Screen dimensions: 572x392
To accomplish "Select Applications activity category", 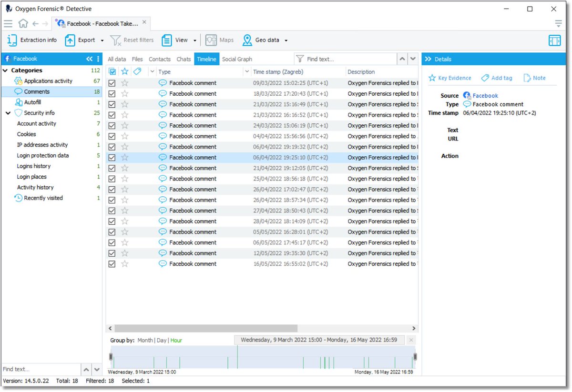I will click(48, 81).
